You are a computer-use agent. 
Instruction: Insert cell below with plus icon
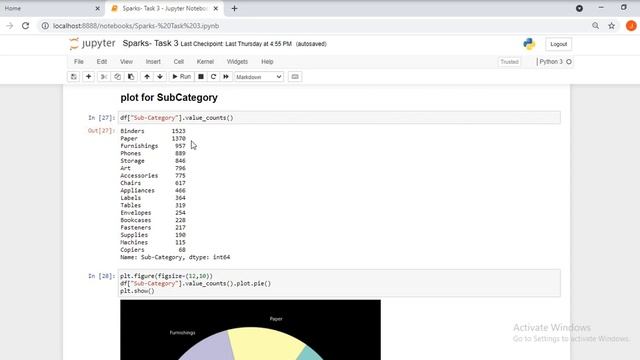click(x=88, y=77)
